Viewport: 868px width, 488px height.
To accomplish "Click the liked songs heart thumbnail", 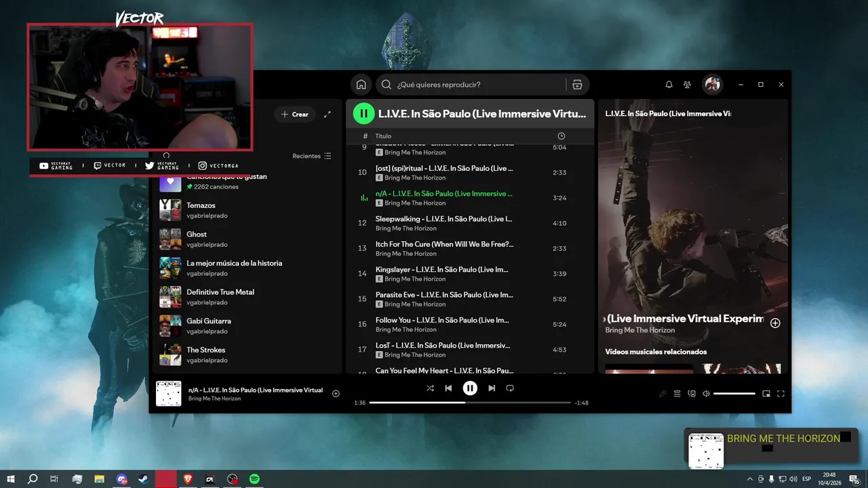I will (170, 183).
